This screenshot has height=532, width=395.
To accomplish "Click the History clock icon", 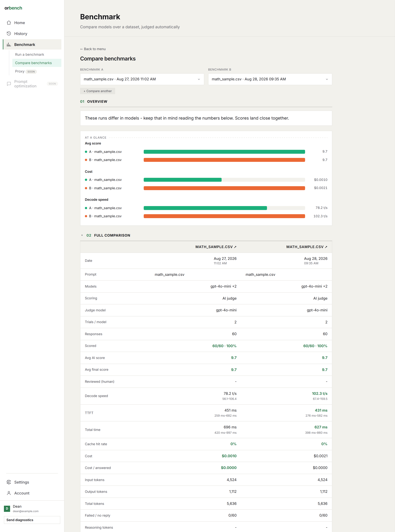I will 9,33.
